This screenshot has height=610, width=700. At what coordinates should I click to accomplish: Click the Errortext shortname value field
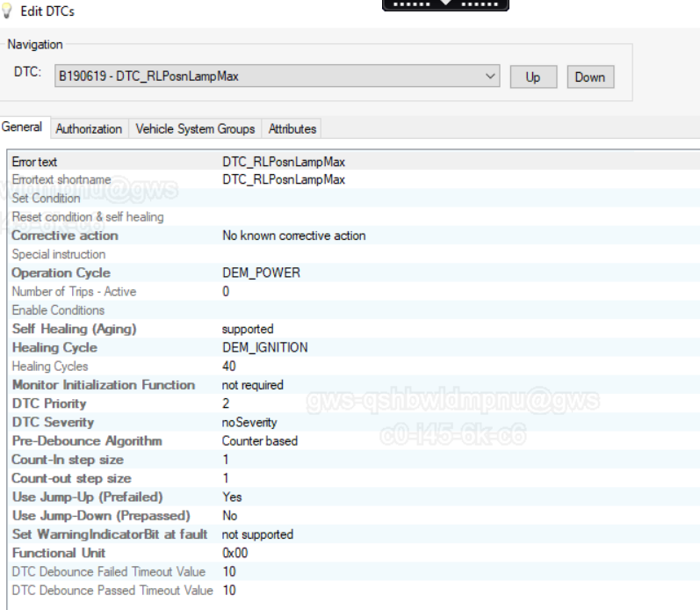284,179
